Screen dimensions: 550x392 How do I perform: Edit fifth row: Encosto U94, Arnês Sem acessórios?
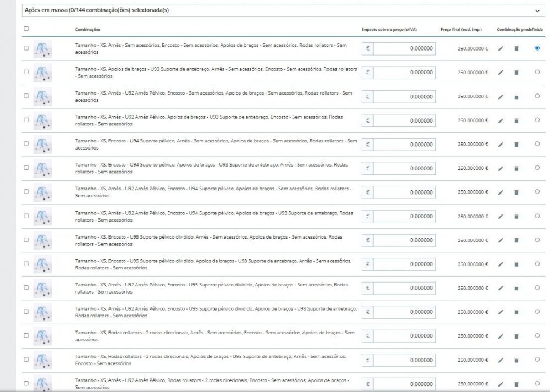[x=501, y=145]
